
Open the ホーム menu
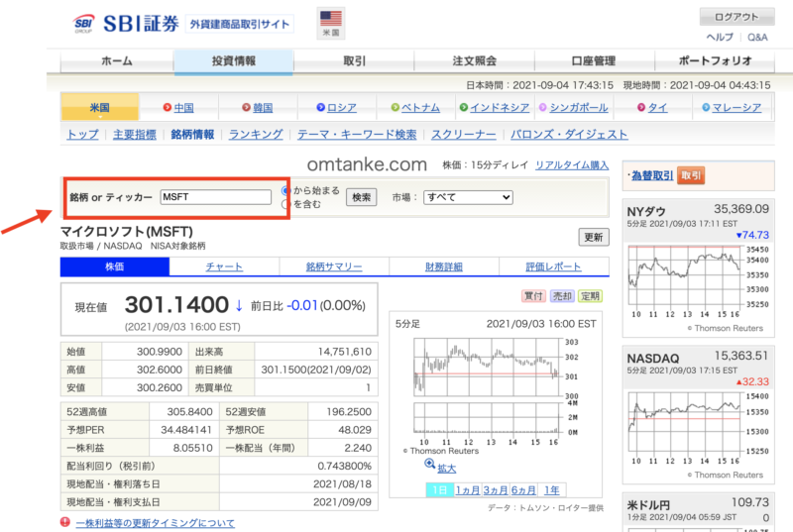[117, 61]
